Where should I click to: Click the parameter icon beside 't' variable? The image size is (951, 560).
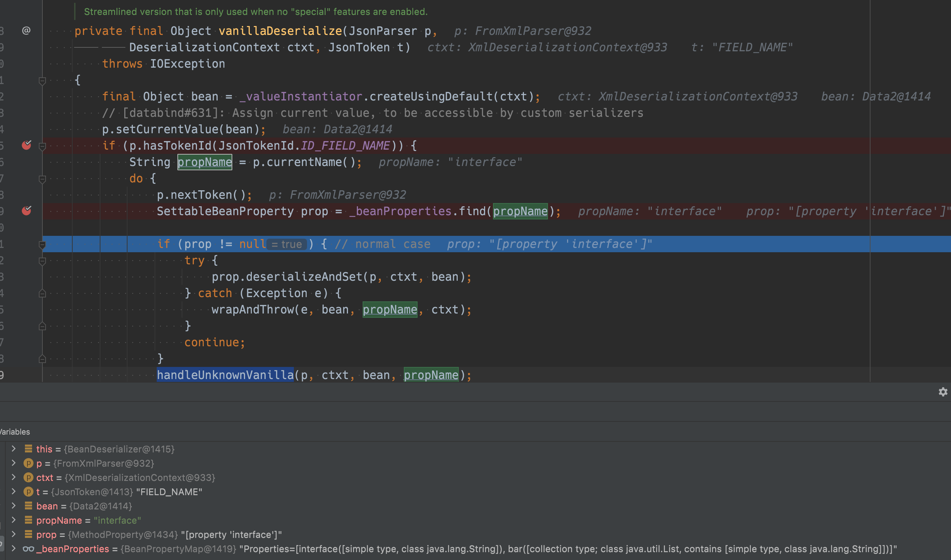[28, 492]
